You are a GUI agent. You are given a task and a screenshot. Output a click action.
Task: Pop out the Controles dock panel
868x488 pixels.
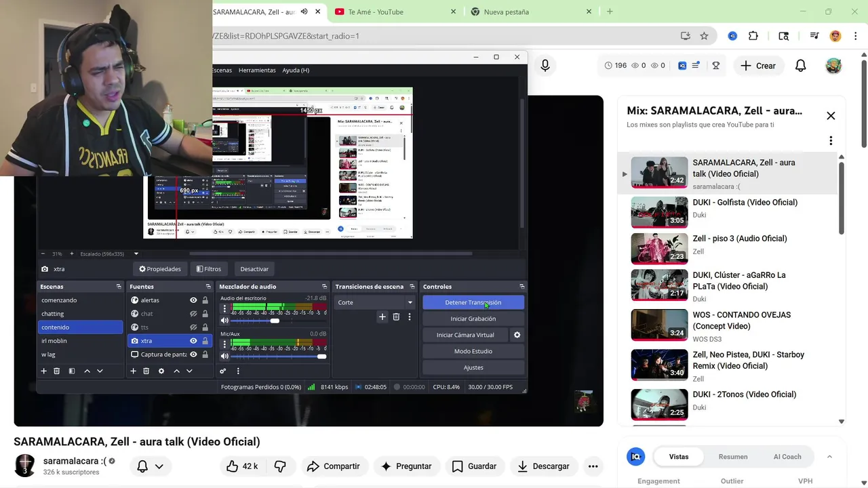click(x=521, y=287)
